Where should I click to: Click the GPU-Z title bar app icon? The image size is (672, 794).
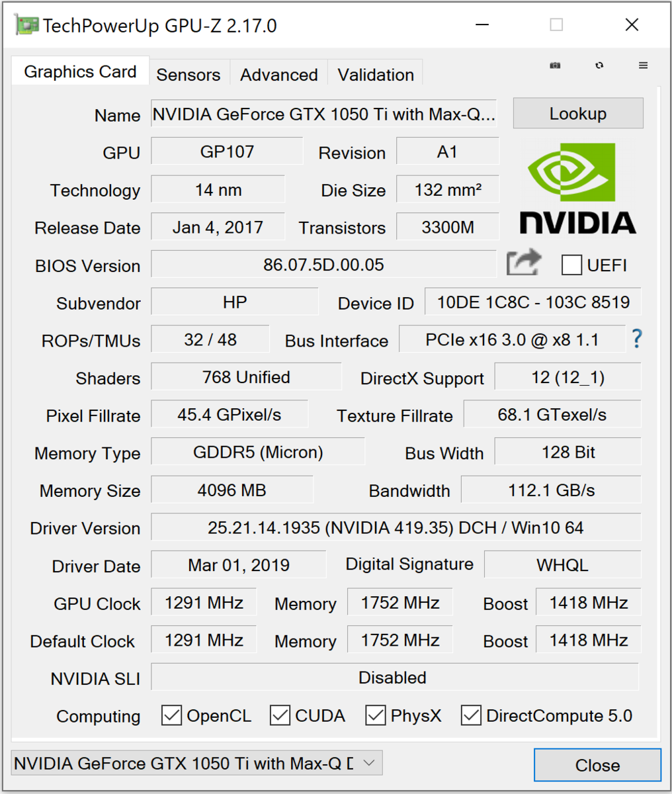click(26, 25)
